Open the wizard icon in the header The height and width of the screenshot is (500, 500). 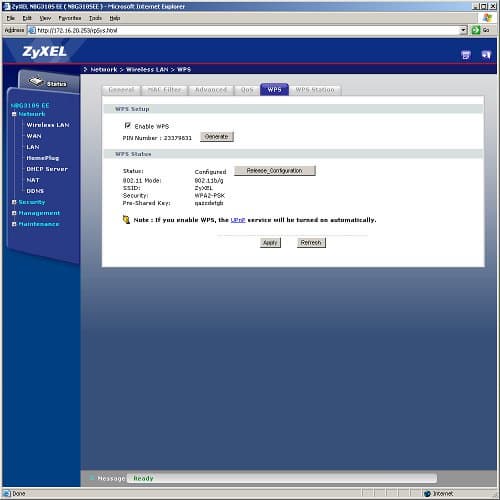pyautogui.click(x=466, y=55)
